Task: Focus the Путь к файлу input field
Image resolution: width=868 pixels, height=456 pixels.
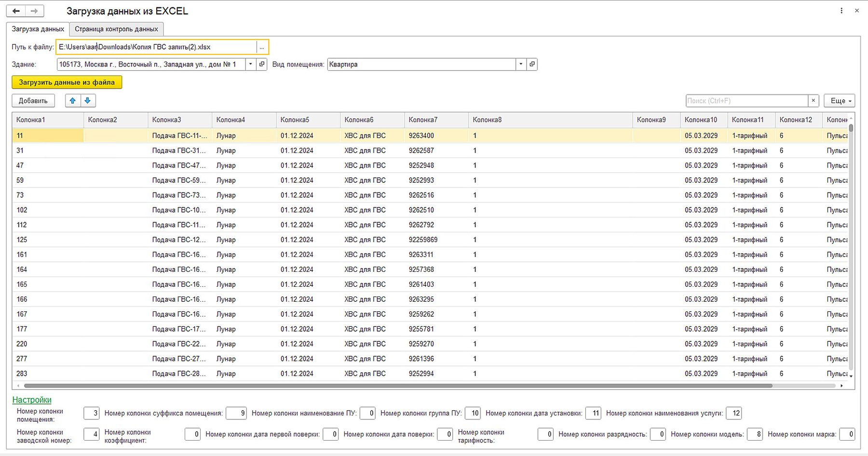Action: pyautogui.click(x=157, y=47)
